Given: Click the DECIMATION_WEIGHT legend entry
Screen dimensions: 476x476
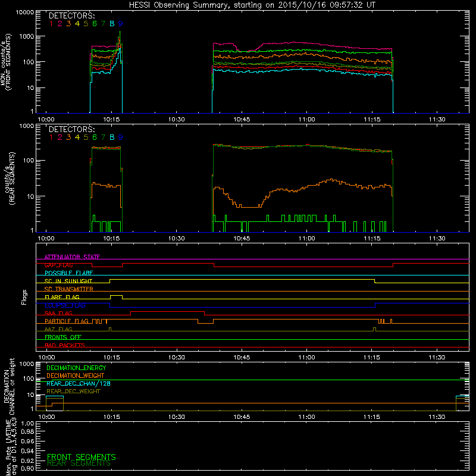Looking at the screenshot, I should coord(76,375).
